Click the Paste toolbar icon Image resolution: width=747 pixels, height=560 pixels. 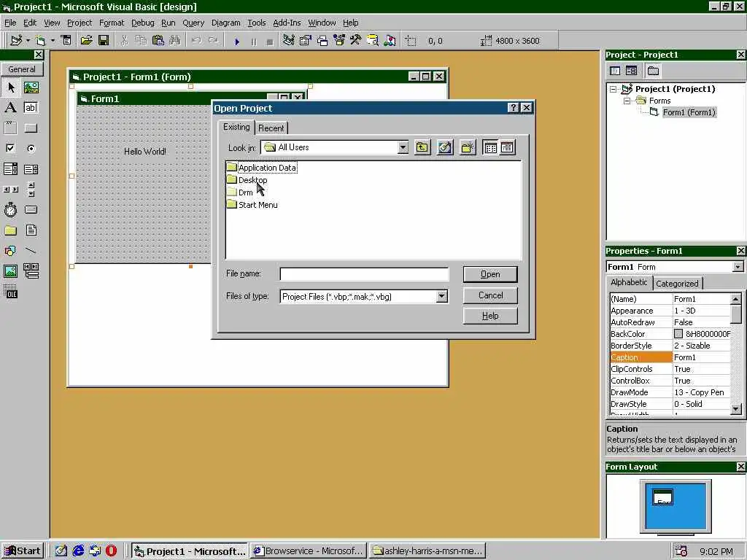click(x=158, y=41)
